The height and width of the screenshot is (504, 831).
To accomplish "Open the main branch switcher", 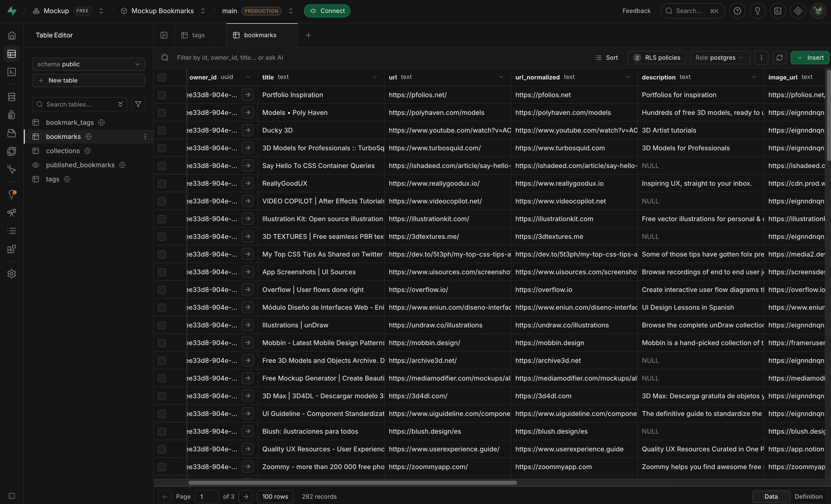I will 290,11.
